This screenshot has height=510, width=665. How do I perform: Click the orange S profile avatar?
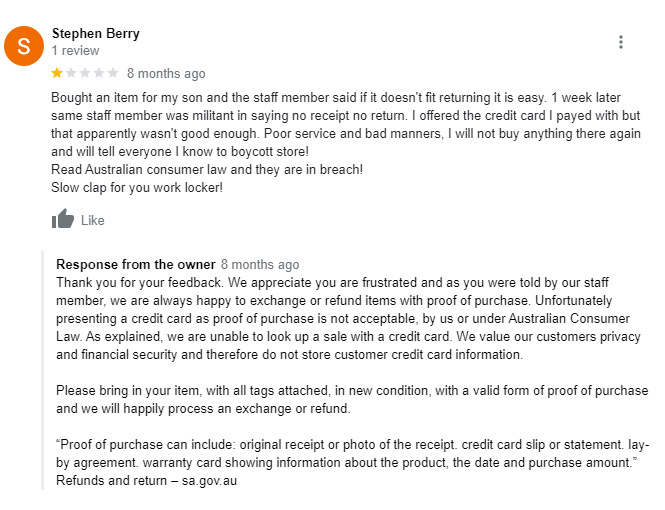pyautogui.click(x=24, y=46)
